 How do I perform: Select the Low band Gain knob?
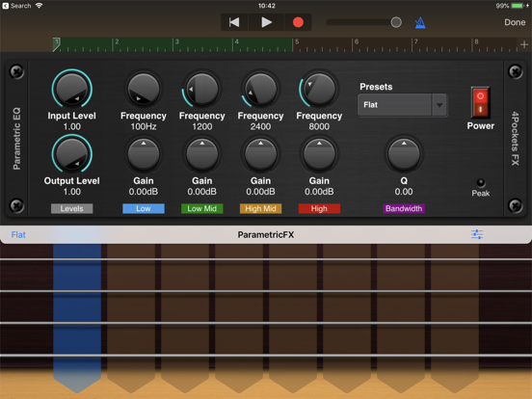coord(144,154)
